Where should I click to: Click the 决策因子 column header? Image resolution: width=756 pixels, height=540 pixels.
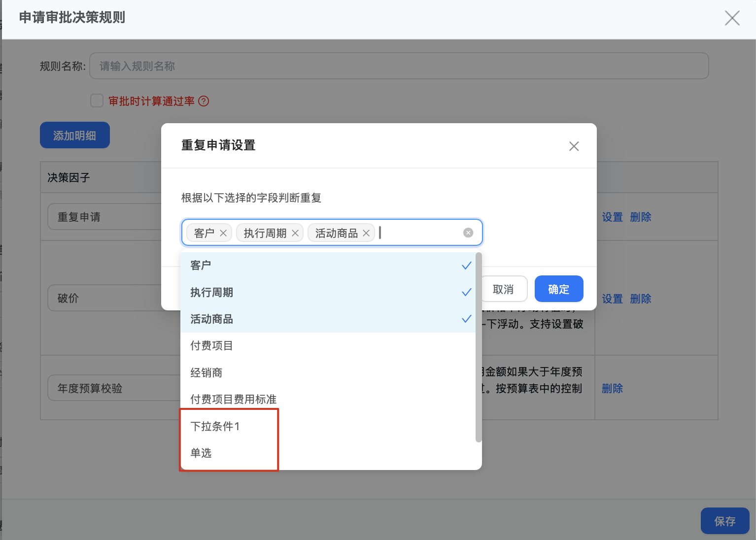[69, 178]
